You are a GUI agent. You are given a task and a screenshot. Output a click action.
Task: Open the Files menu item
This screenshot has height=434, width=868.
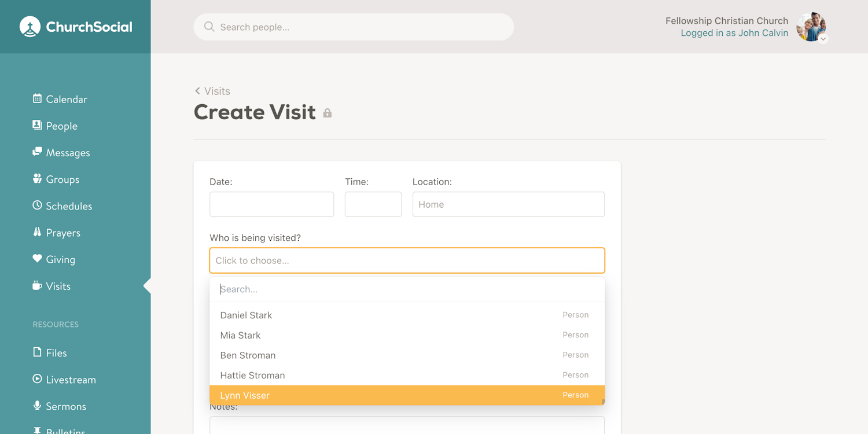coord(56,353)
